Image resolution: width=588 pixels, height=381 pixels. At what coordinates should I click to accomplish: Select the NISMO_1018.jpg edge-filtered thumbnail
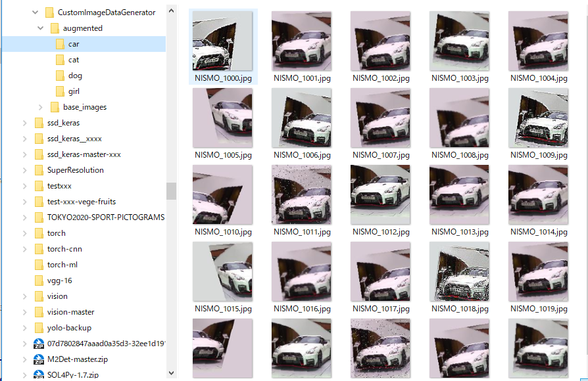click(459, 271)
